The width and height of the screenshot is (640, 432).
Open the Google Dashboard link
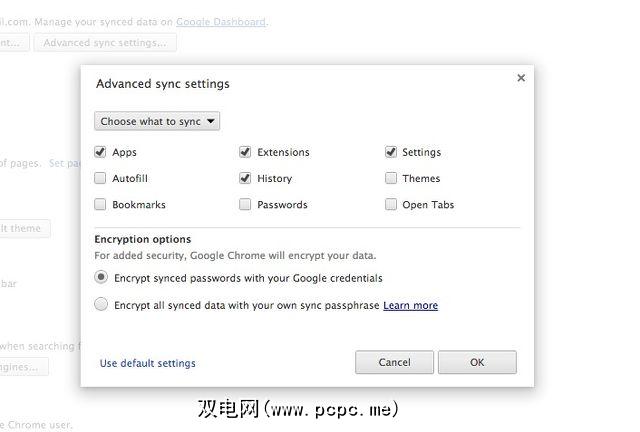click(221, 21)
